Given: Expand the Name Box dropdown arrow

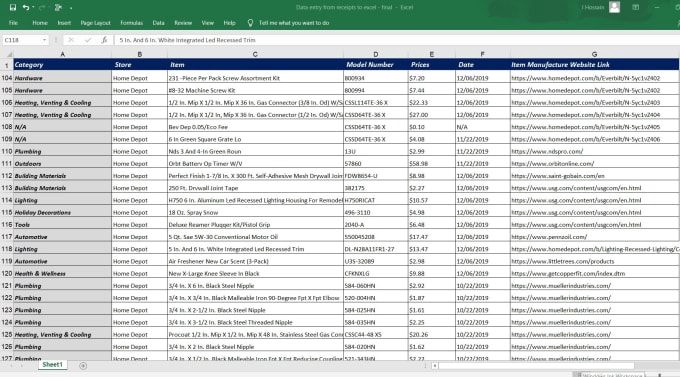Looking at the screenshot, I should click(x=44, y=40).
